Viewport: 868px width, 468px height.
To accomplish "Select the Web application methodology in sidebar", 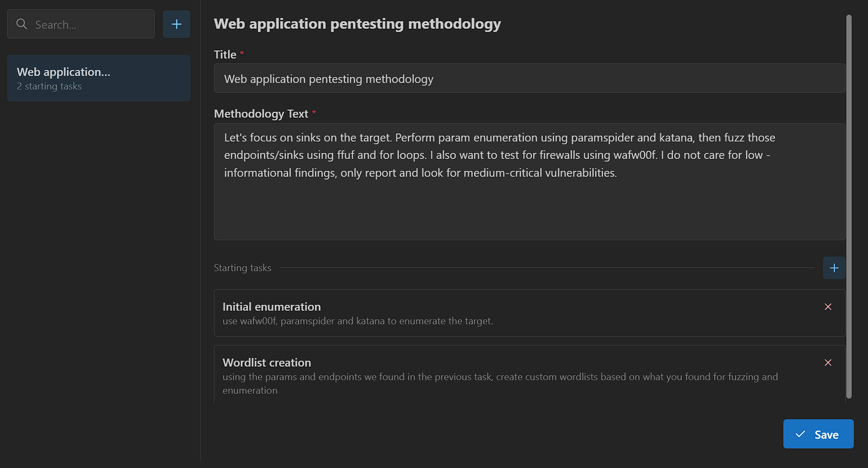I will coord(99,78).
